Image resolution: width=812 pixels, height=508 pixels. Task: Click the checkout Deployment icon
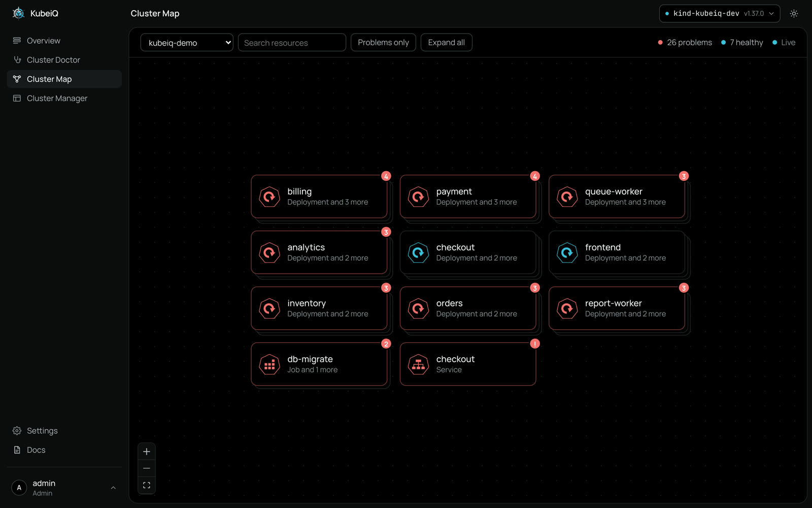[x=418, y=252]
